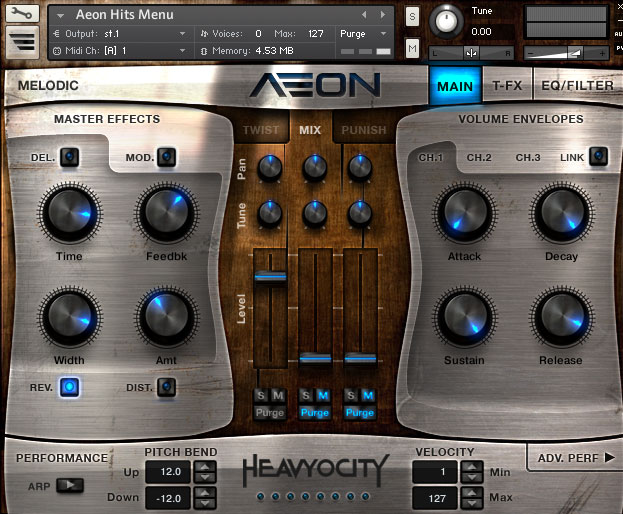Toggle the LINK envelope channels switch
This screenshot has height=514, width=623.
tap(597, 157)
